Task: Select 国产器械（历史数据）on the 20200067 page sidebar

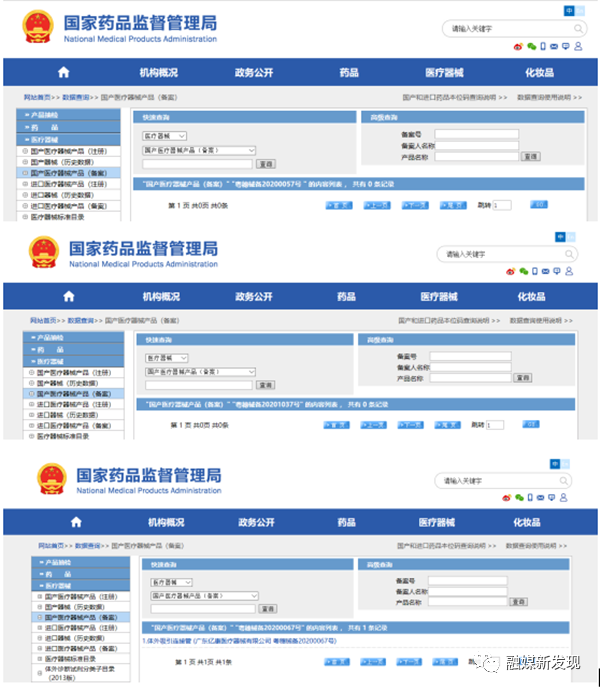Action: coord(81,607)
